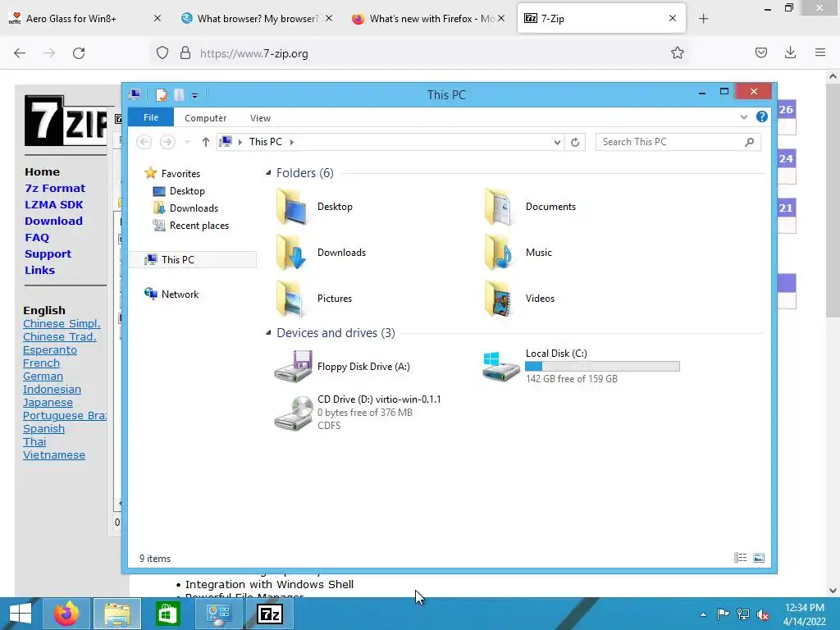Open Windows Store from the taskbar

click(x=167, y=614)
